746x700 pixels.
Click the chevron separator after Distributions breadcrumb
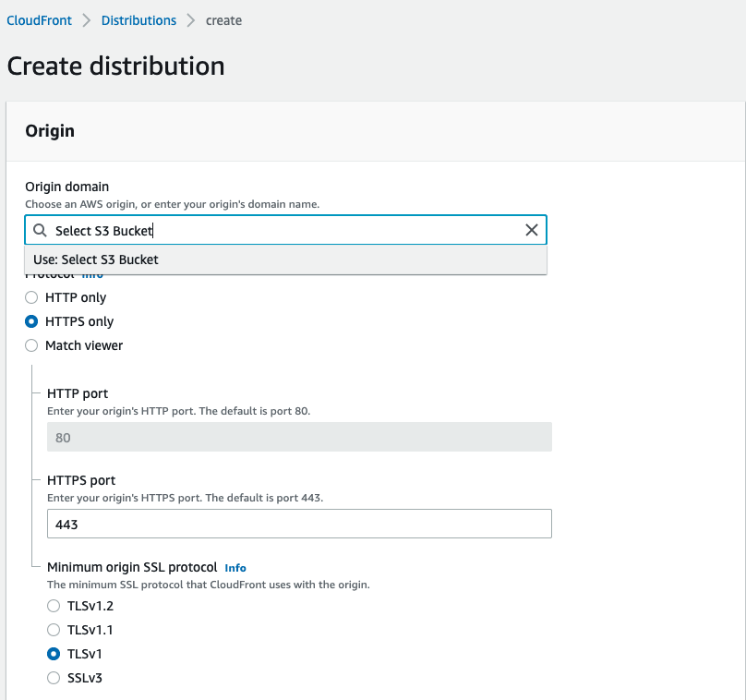(x=191, y=20)
